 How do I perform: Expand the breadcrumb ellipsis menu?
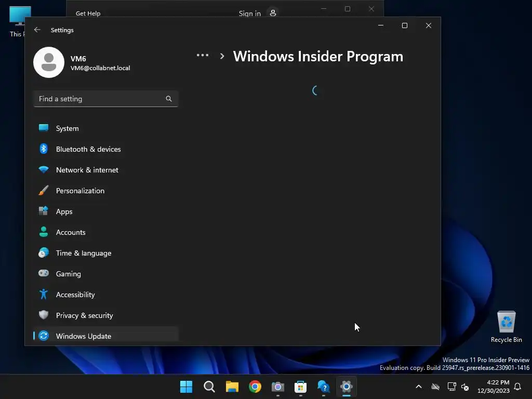[203, 55]
